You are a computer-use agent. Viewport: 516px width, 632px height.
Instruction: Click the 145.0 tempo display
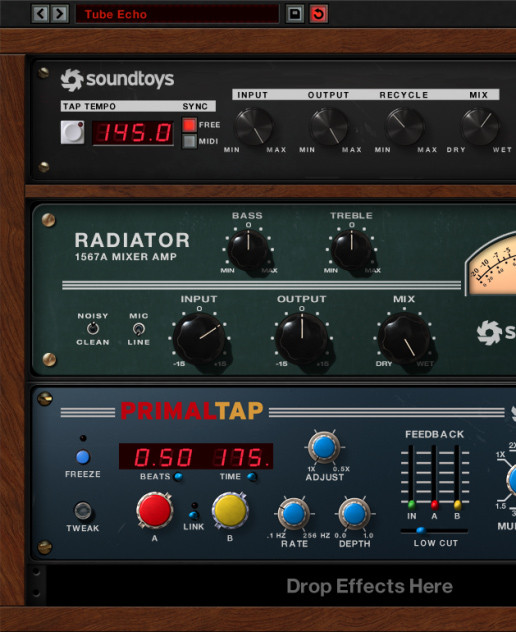pos(133,133)
